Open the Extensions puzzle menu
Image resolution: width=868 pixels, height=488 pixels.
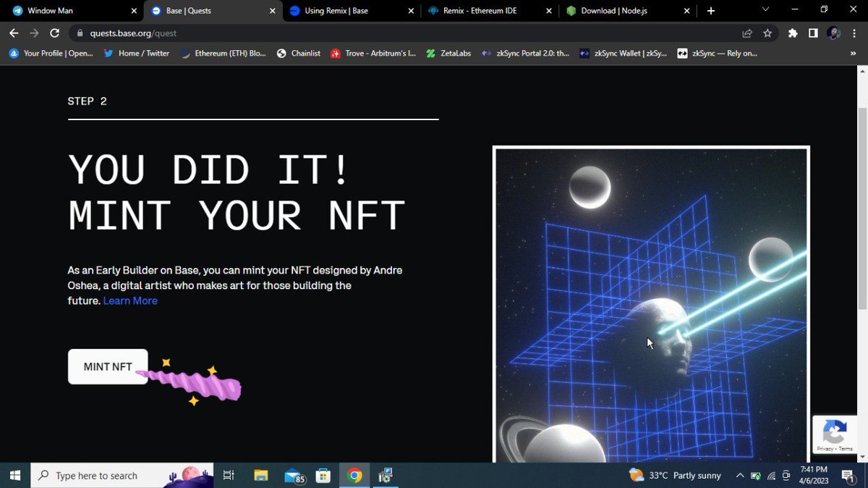coord(793,33)
